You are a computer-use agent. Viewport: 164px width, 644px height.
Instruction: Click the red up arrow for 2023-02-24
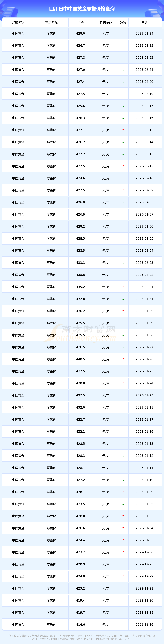tap(123, 34)
